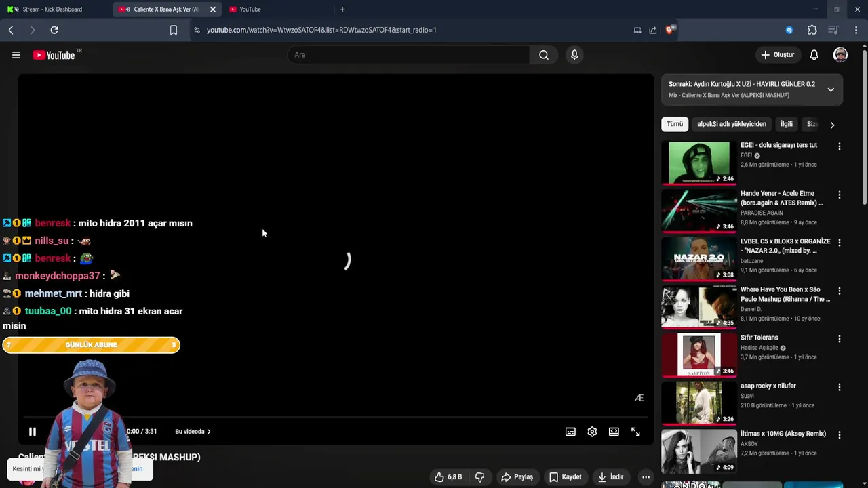Open options for Where Have You Been mashup
This screenshot has width=868, height=488.
click(x=840, y=291)
